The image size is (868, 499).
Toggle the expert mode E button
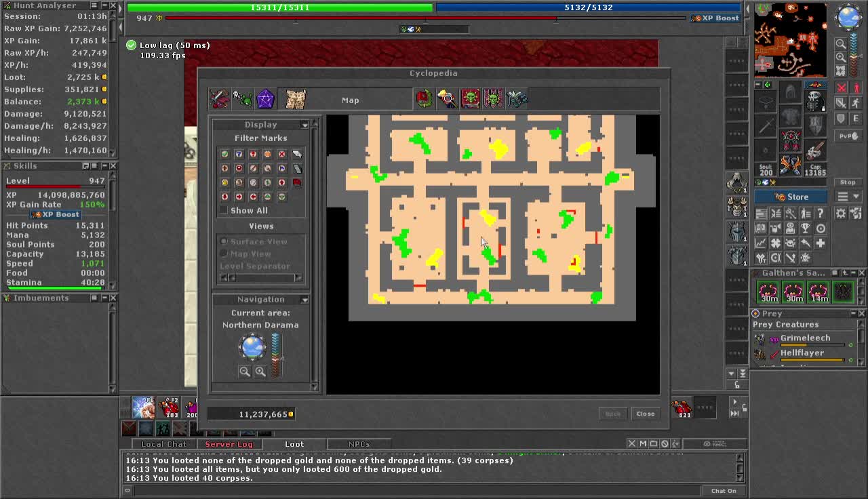[x=856, y=118]
